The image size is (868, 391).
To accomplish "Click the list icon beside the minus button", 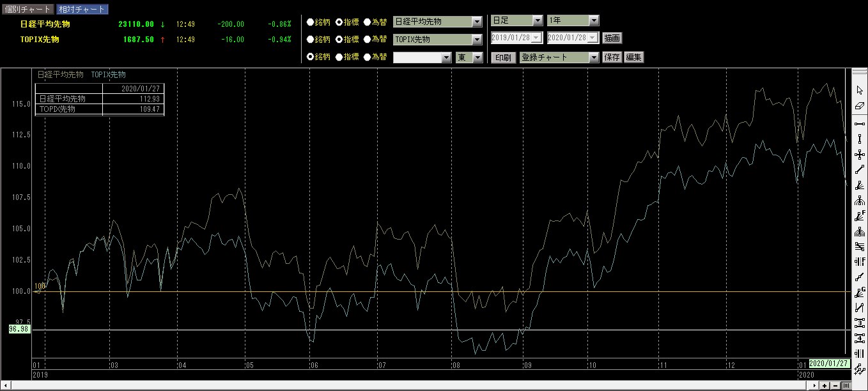I will point(846,386).
